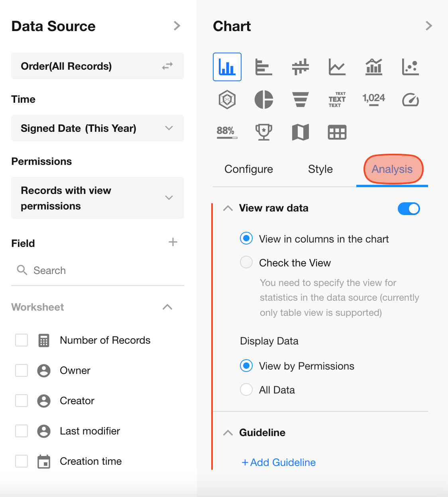Pick the scatter plot chart icon

(410, 67)
